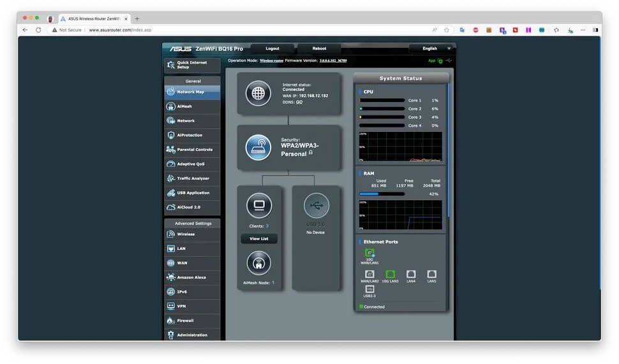Click the LAN5 port icon
Screen dimensions: 619x364
[431, 274]
